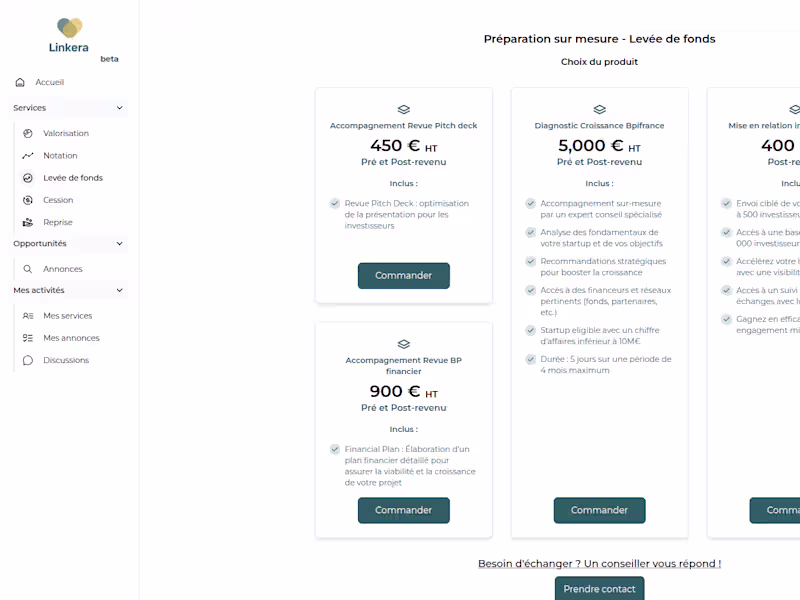Click the Mes annonces list icon
This screenshot has width=800, height=600.
tap(28, 338)
